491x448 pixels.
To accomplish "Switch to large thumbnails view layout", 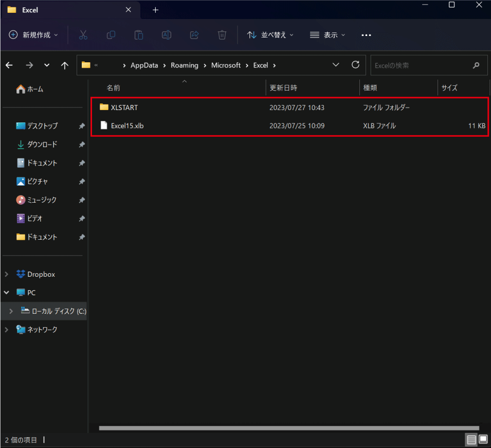I will click(x=483, y=440).
